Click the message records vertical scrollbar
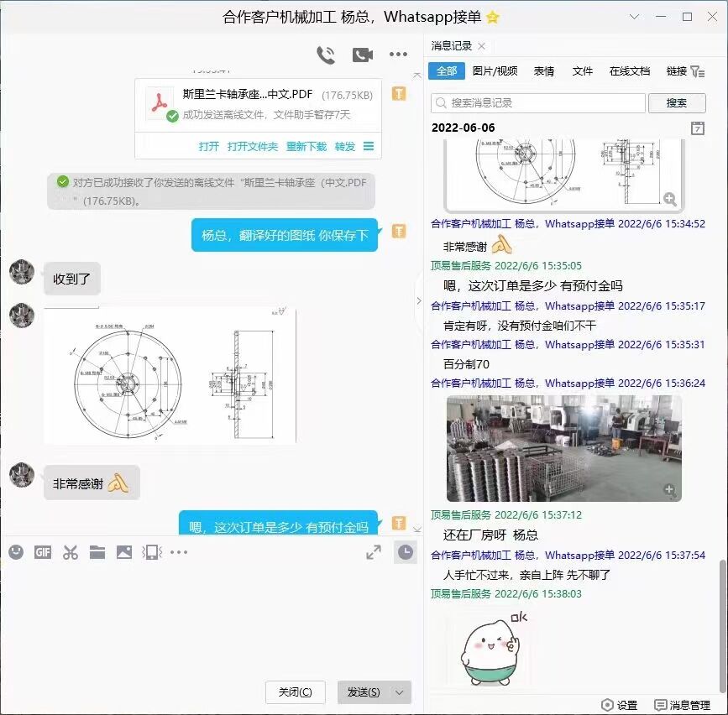This screenshot has height=715, width=728. click(722, 621)
